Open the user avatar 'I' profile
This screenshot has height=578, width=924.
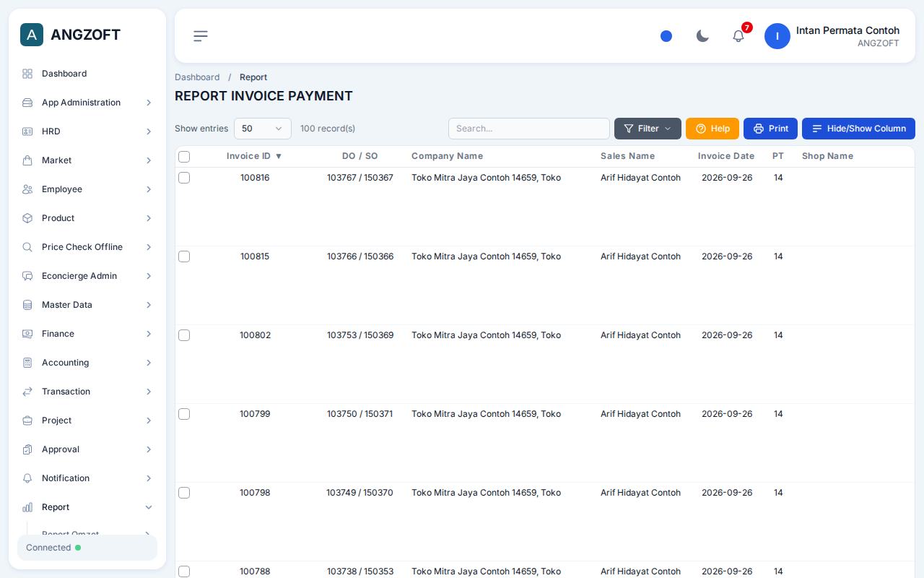pyautogui.click(x=777, y=36)
